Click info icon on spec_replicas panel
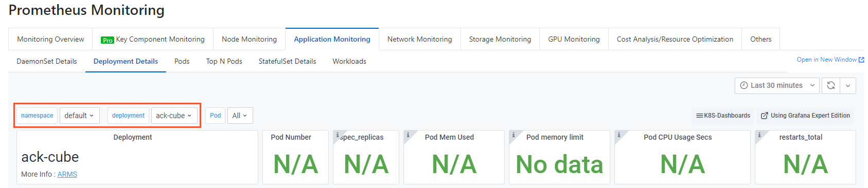This screenshot has height=188, width=868. [337, 135]
